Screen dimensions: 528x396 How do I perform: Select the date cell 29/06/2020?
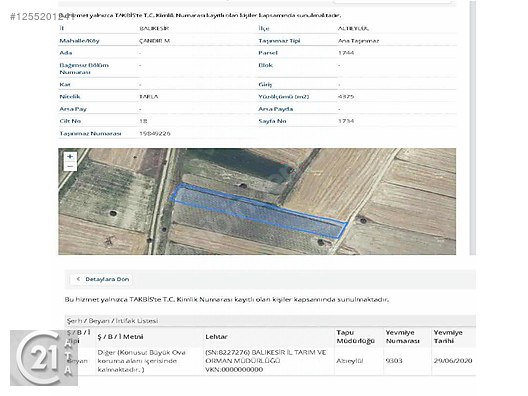coord(453,361)
